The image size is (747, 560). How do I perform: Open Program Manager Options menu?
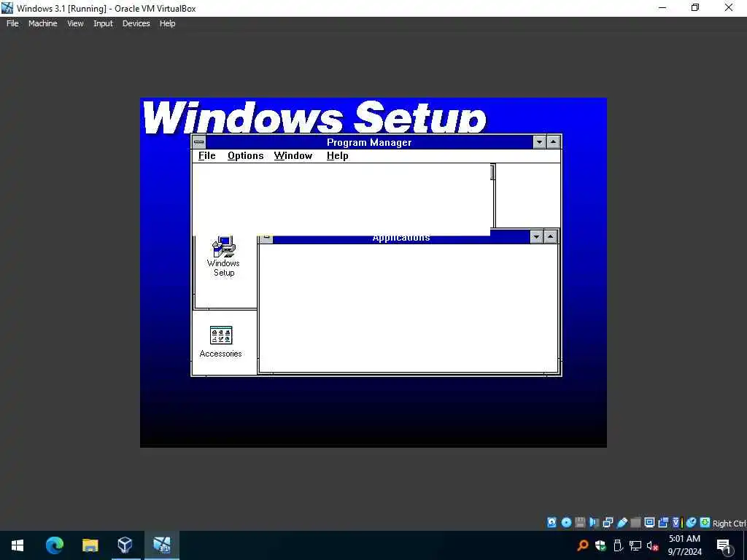[x=245, y=156]
